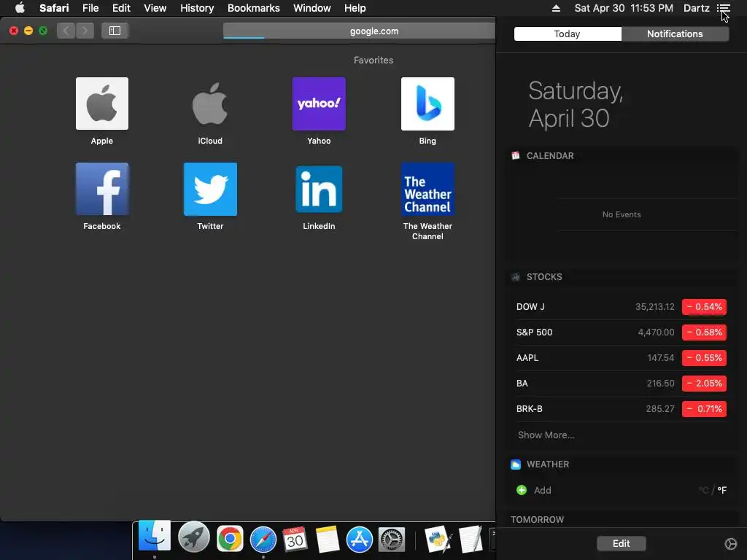The height and width of the screenshot is (560, 747).
Task: Click the Safari compass icon in Dock
Action: coord(263,539)
